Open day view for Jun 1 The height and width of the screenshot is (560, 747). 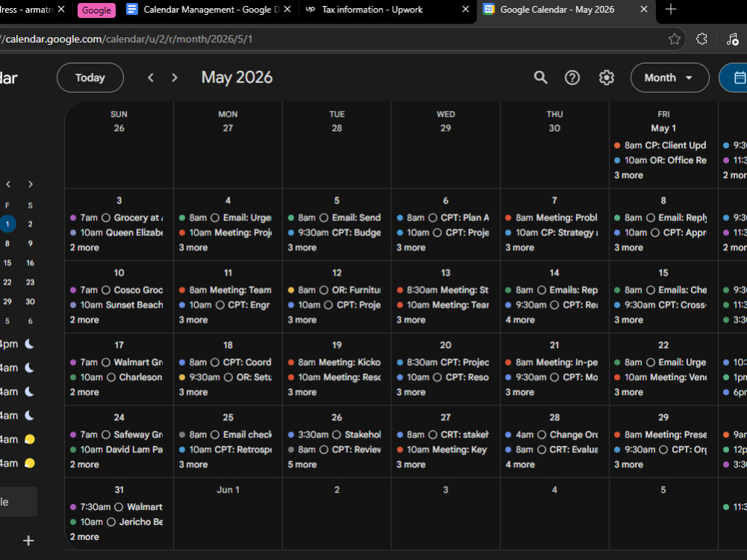[228, 490]
